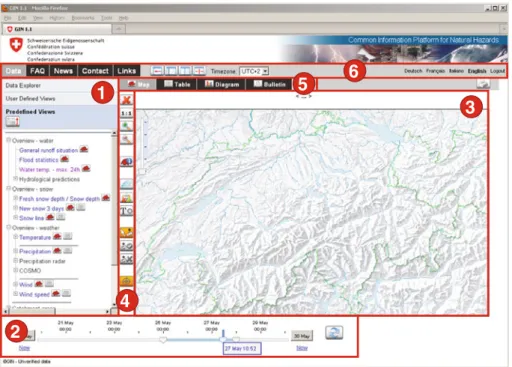The width and height of the screenshot is (512, 367).
Task: Switch to the Table tab
Action: pyautogui.click(x=177, y=84)
